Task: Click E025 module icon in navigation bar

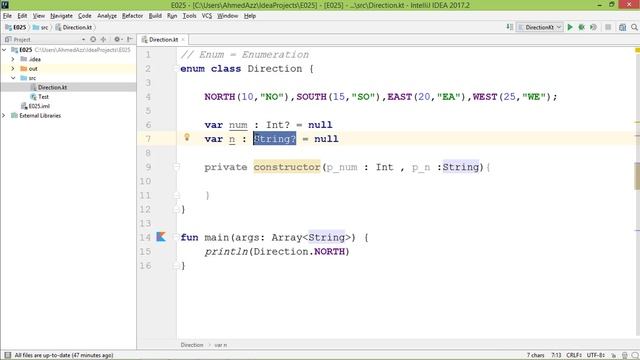Action: tap(8, 27)
